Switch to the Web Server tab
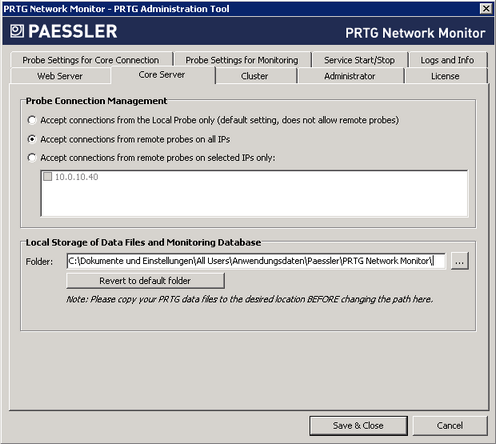This screenshot has height=444, width=496. 60,76
